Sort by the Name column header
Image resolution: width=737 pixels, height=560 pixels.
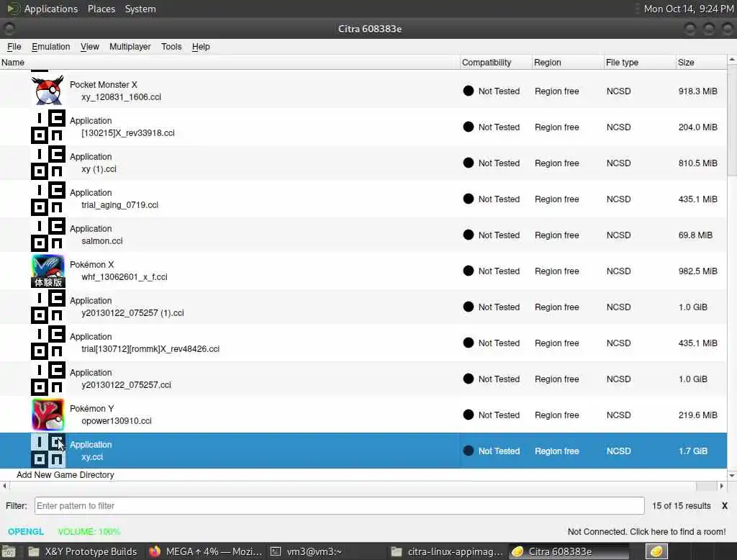(230, 62)
